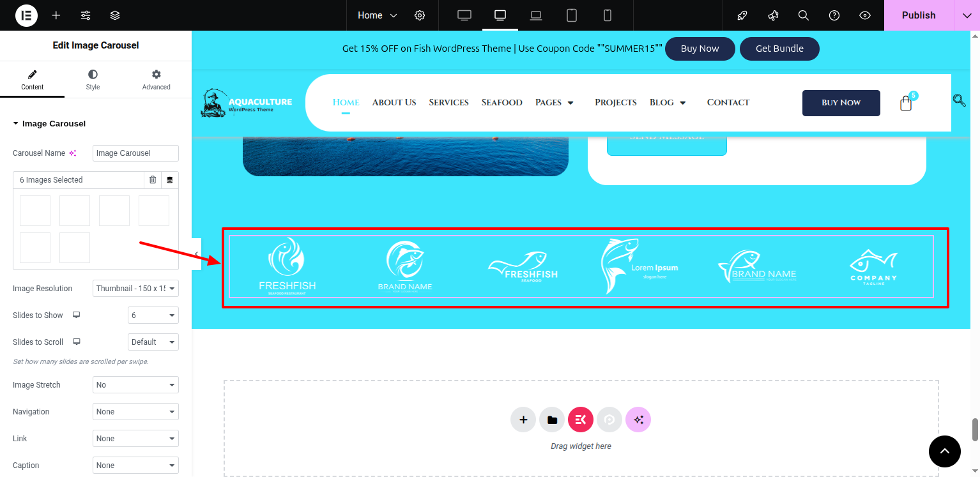The image size is (980, 477).
Task: Hide the editor side panel
Action: 196,254
